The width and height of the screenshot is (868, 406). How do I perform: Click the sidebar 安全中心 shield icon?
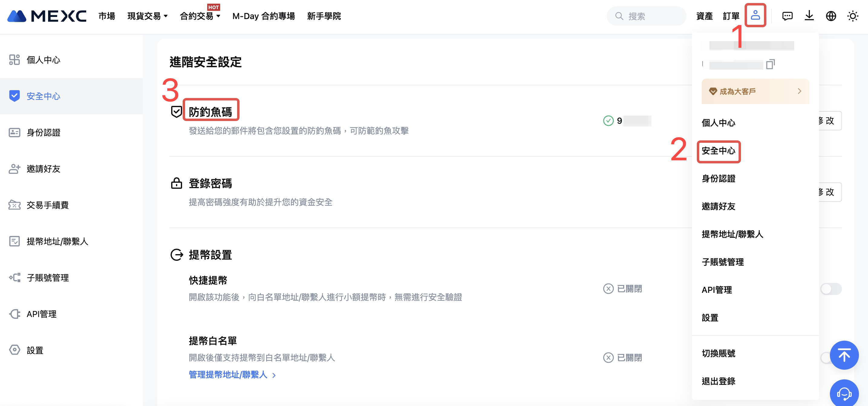click(15, 96)
